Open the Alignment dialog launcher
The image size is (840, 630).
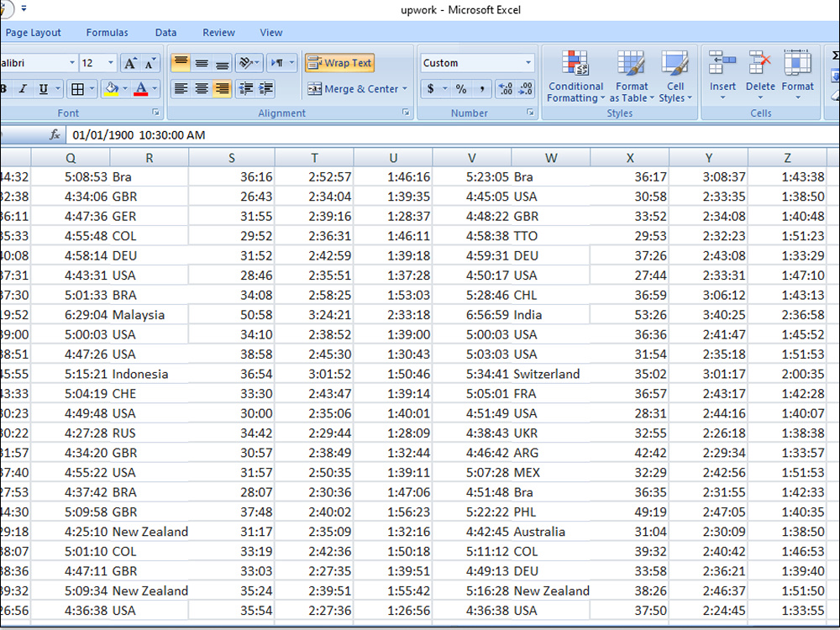click(x=406, y=113)
